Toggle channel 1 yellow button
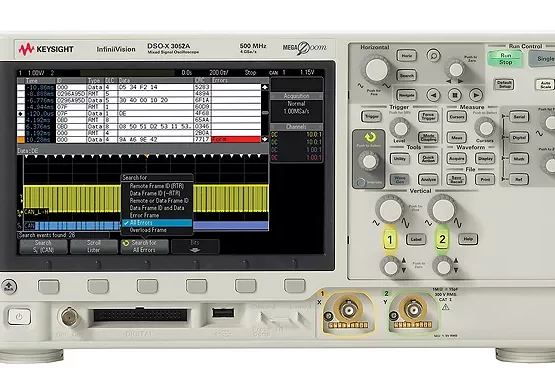This screenshot has height=378, width=555. [390, 240]
